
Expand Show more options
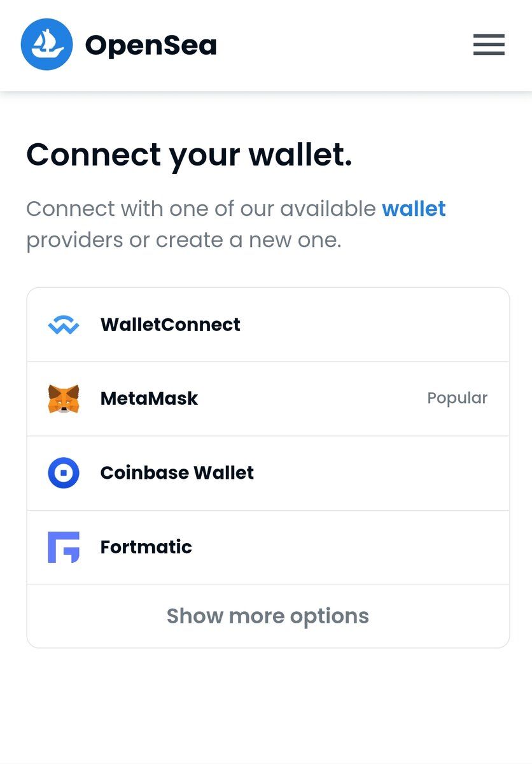click(268, 616)
